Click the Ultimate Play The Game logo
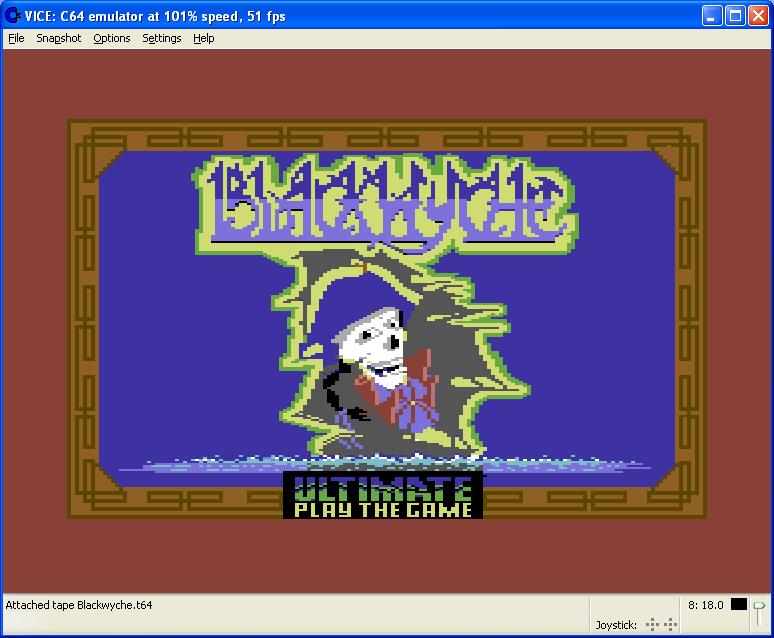This screenshot has width=774, height=638. point(383,496)
